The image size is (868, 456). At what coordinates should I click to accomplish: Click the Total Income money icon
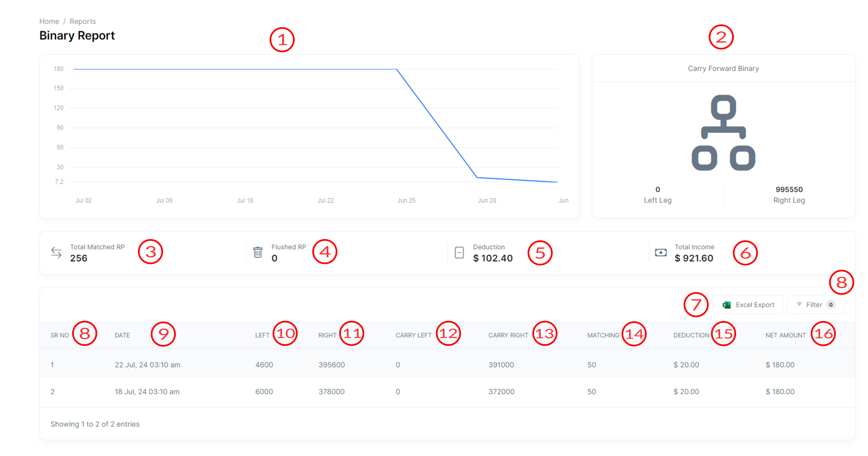tap(660, 253)
